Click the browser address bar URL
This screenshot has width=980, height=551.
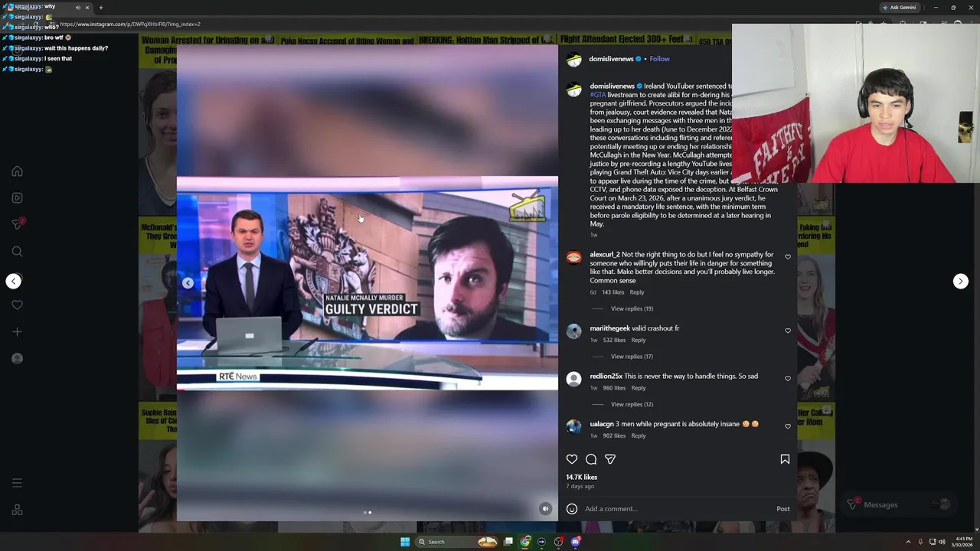pos(130,24)
